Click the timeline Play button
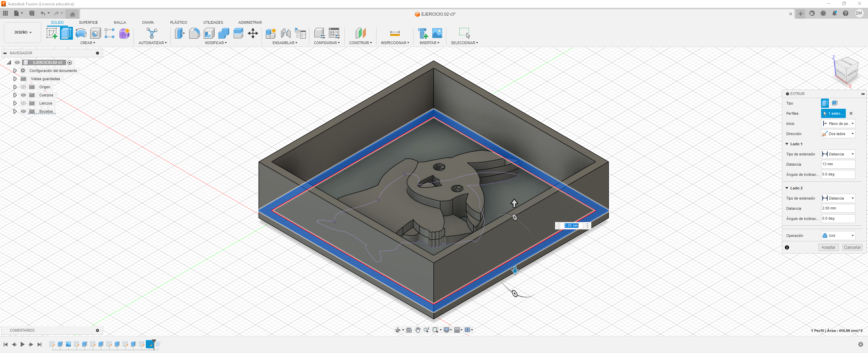This screenshot has height=353, width=868. (x=22, y=344)
